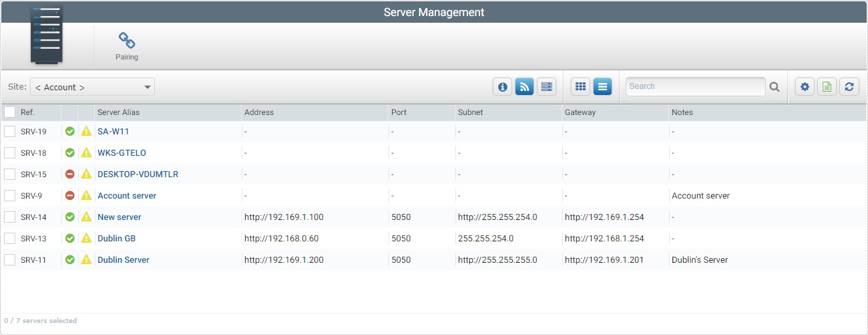Check the select-all header checkbox
This screenshot has width=868, height=335.
[x=9, y=112]
